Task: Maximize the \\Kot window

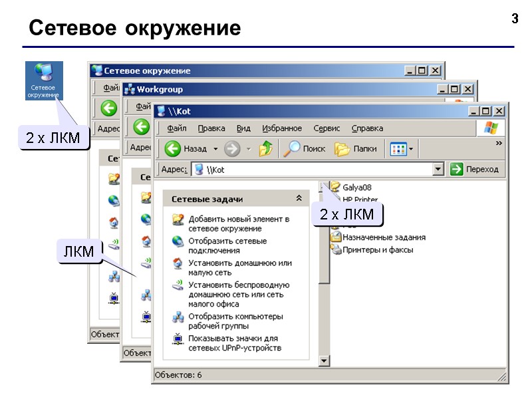Action: [486, 111]
